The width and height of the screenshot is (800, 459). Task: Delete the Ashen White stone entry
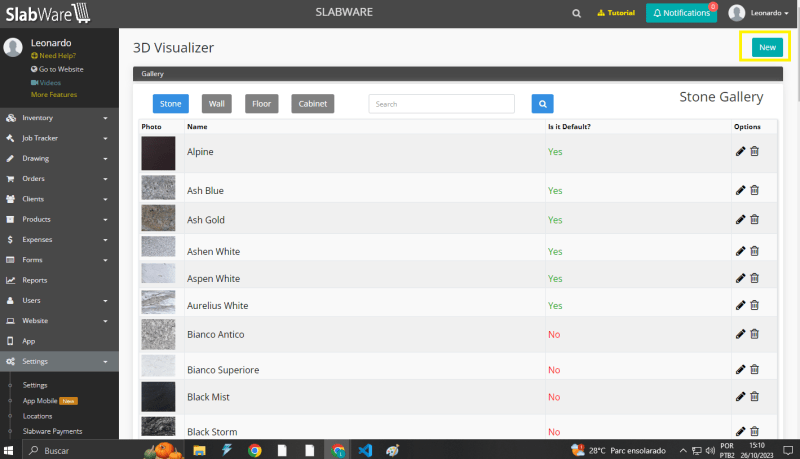point(755,250)
